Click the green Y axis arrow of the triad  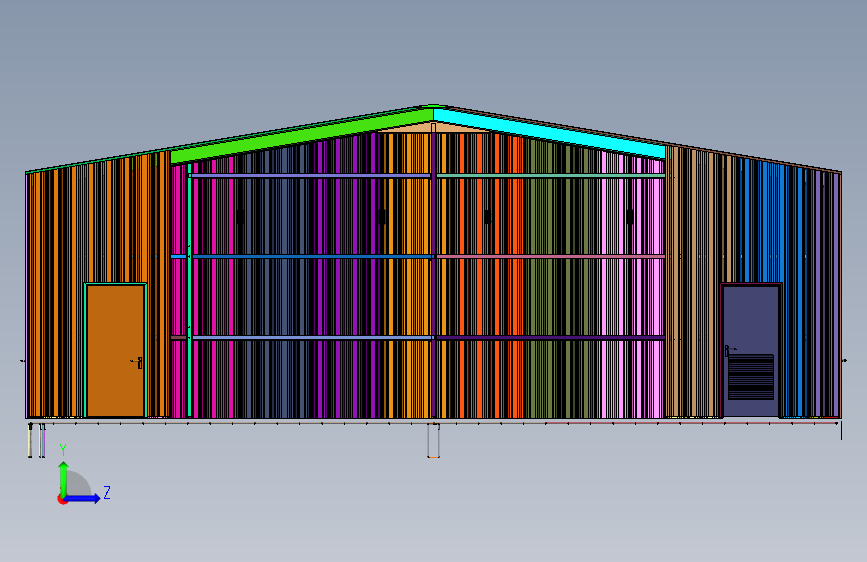(x=64, y=479)
